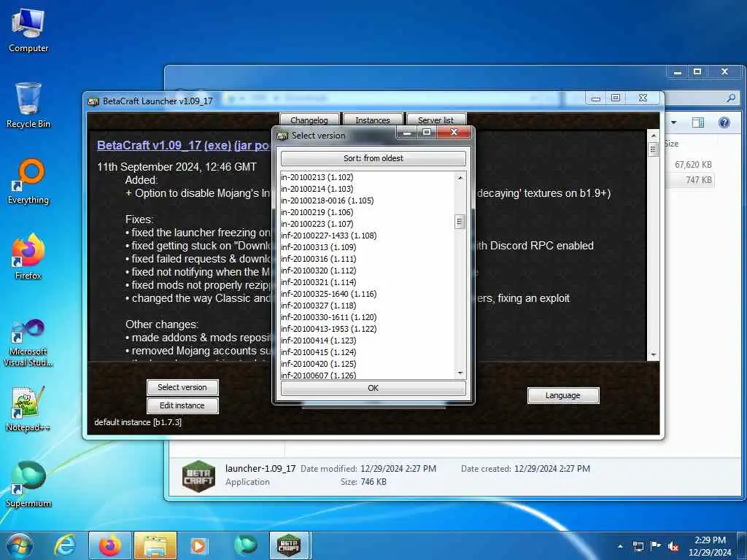
Task: Click the version list scroll-down arrow
Action: (460, 373)
